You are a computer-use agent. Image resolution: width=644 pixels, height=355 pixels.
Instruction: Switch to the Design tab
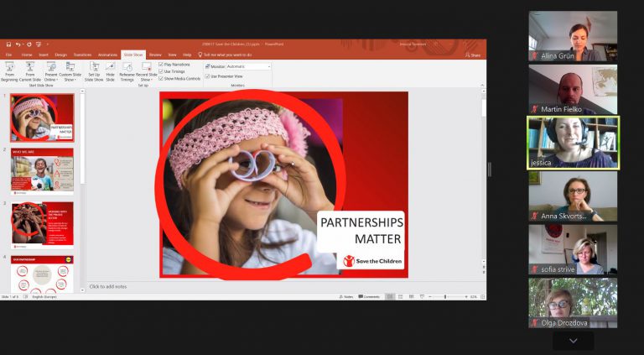click(60, 55)
